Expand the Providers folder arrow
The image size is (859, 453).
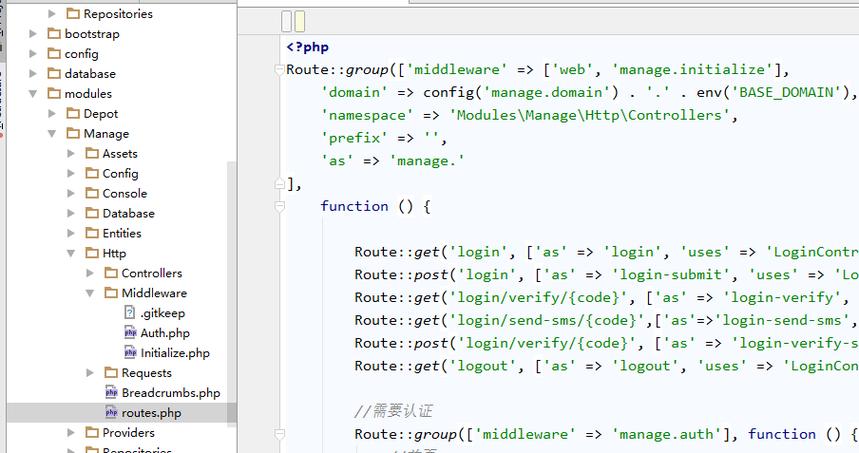pos(71,432)
